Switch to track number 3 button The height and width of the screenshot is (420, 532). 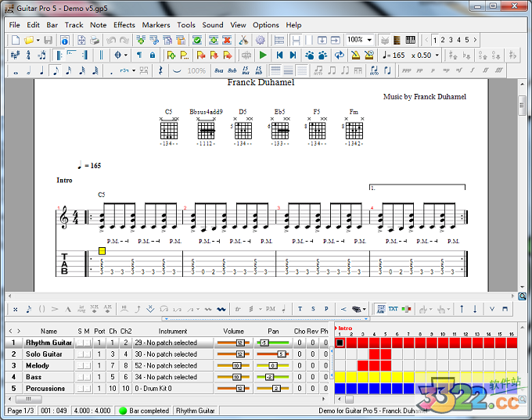pyautogui.click(x=451, y=40)
